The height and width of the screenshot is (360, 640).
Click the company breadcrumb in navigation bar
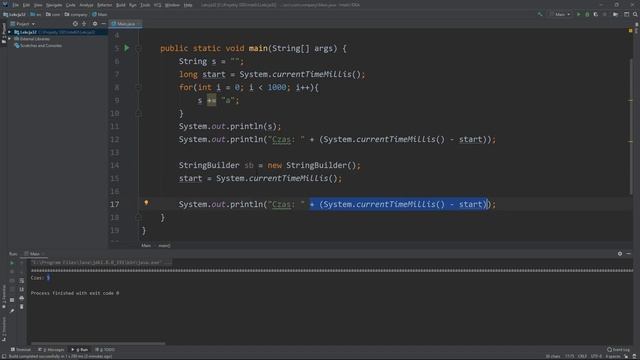pyautogui.click(x=76, y=14)
